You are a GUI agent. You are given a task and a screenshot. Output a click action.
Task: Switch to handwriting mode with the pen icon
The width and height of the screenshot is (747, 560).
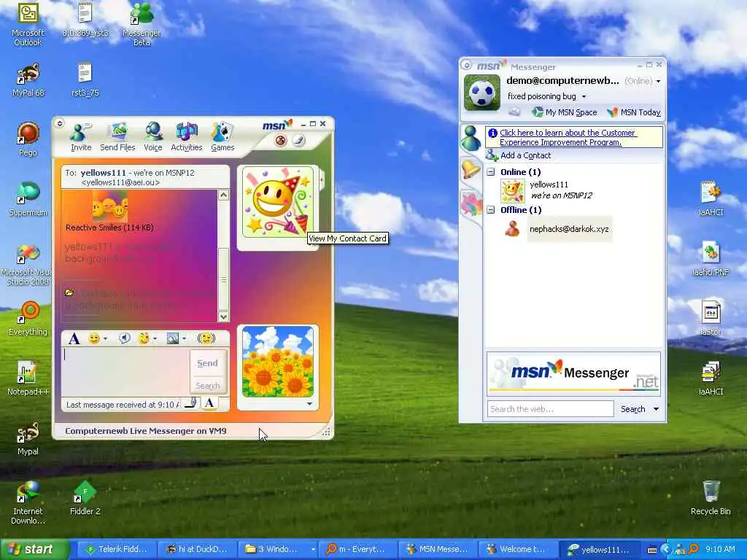(191, 403)
